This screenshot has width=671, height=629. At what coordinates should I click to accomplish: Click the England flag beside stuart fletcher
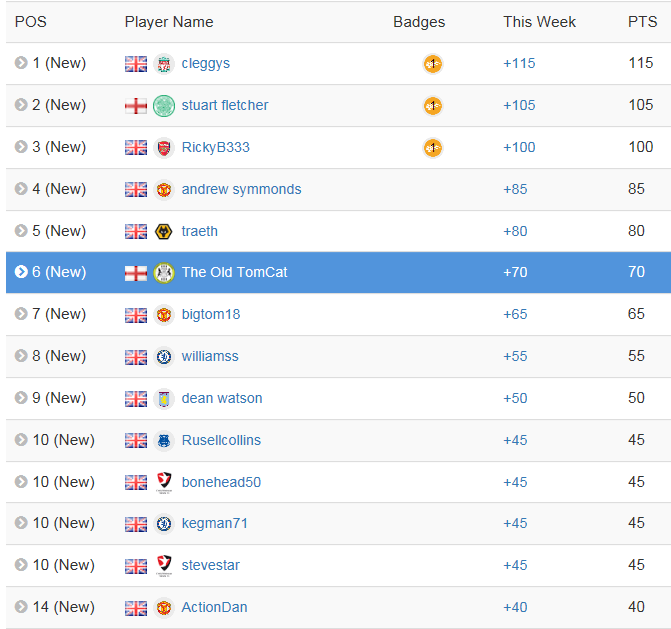point(136,106)
